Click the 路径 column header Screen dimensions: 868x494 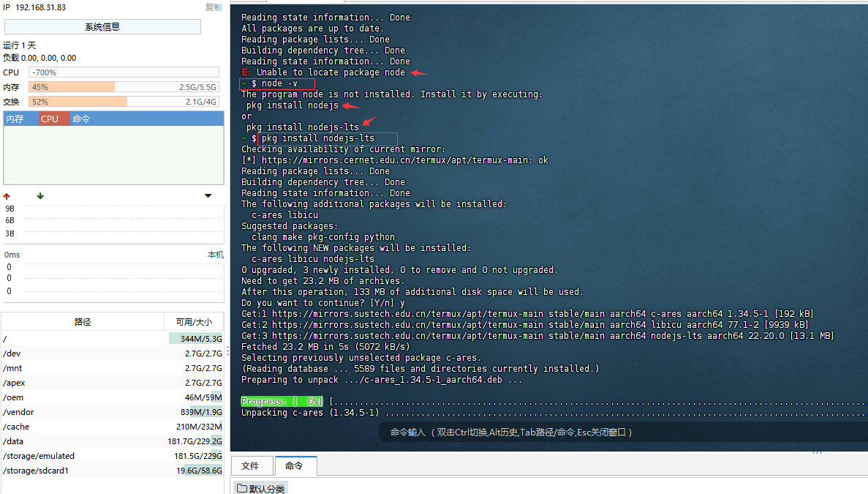point(83,322)
